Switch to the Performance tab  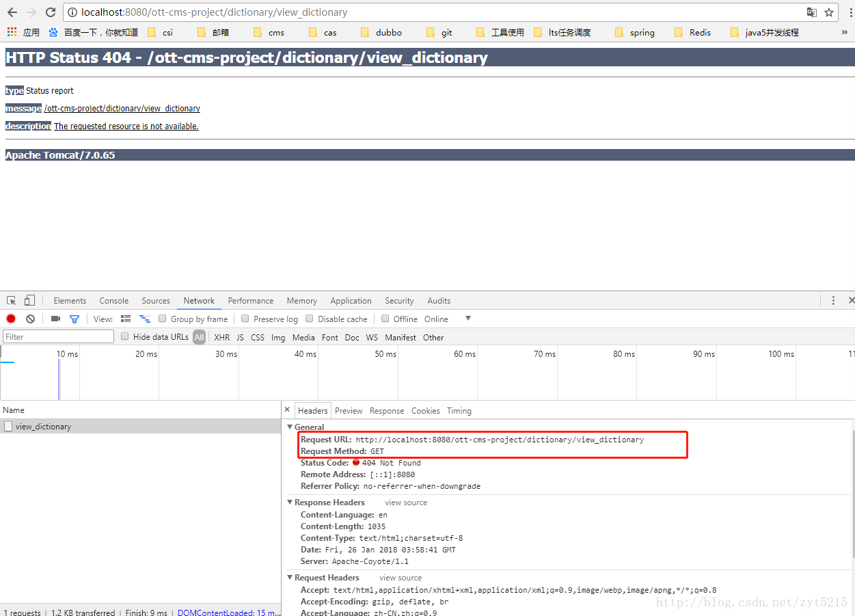[x=251, y=300]
